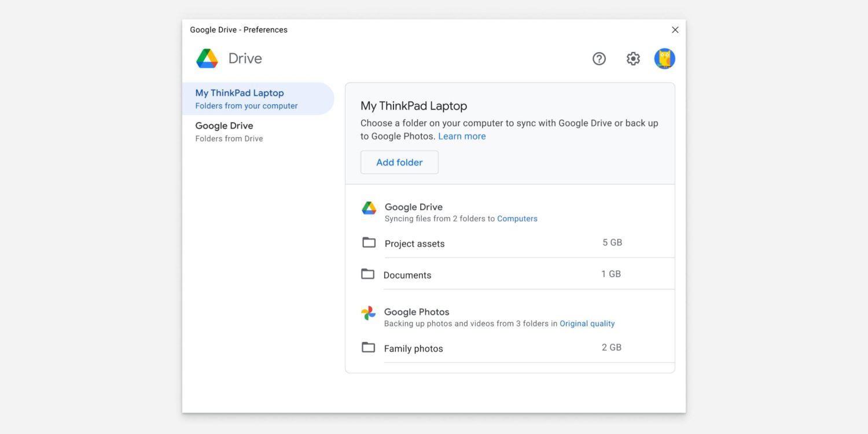
Task: Click the profile avatar
Action: (x=664, y=58)
